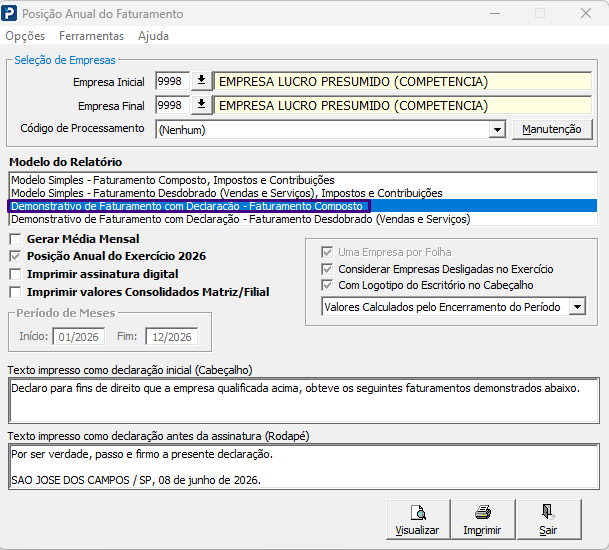Open the Valores Calculados pelo Encerramento dropdown
The height and width of the screenshot is (550, 609).
[x=578, y=307]
